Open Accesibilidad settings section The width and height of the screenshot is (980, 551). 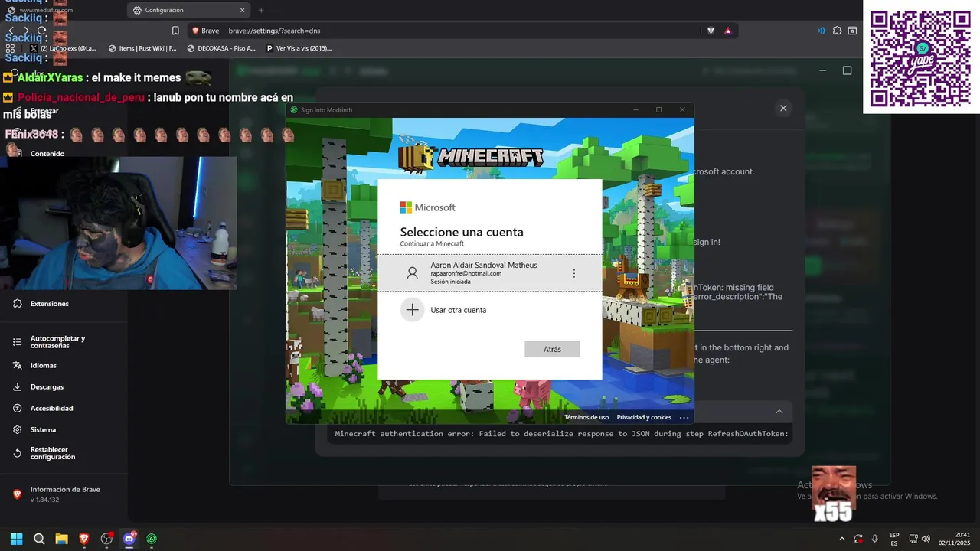coord(51,409)
